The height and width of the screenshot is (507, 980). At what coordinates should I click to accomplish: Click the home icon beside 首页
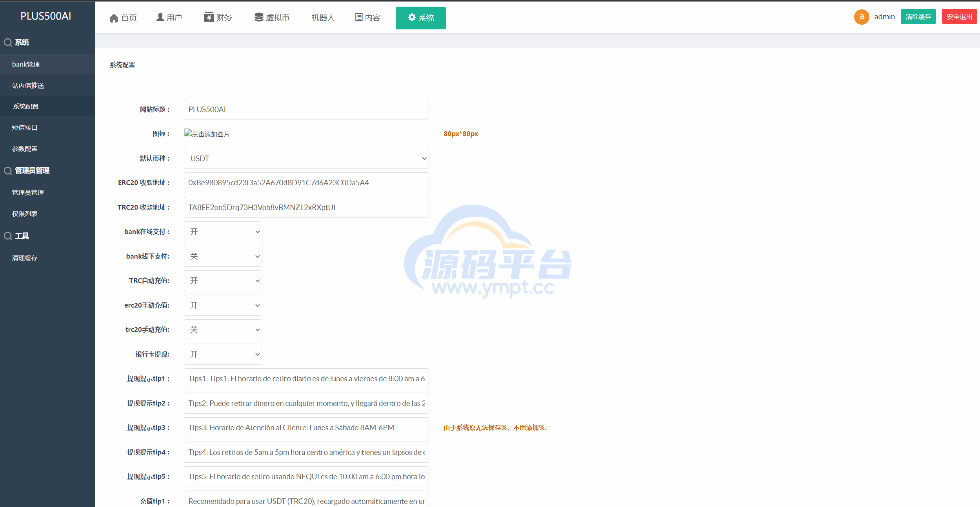tap(114, 18)
